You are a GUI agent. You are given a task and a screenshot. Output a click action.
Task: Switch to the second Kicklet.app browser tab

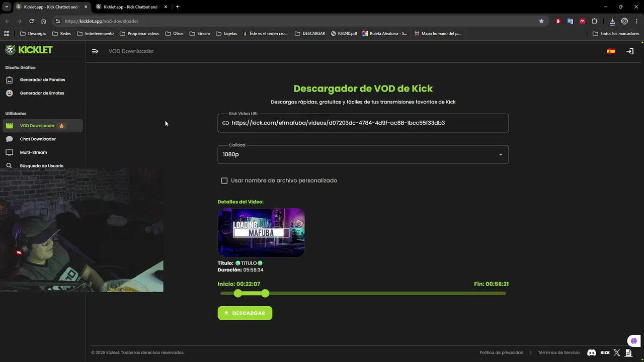coord(132,7)
